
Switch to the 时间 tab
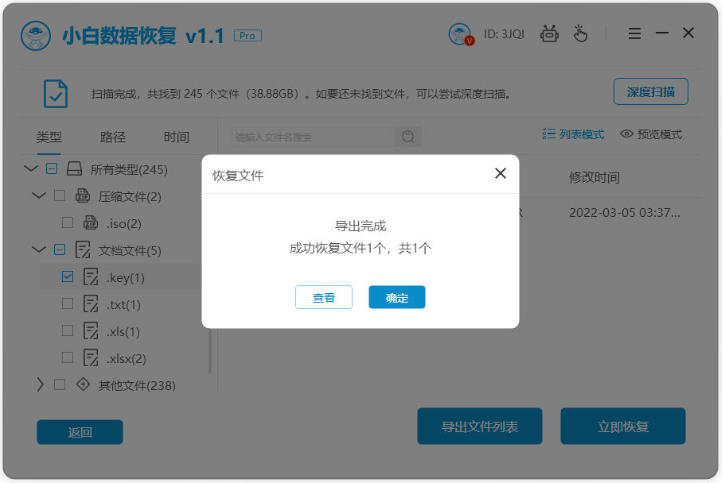(x=176, y=137)
